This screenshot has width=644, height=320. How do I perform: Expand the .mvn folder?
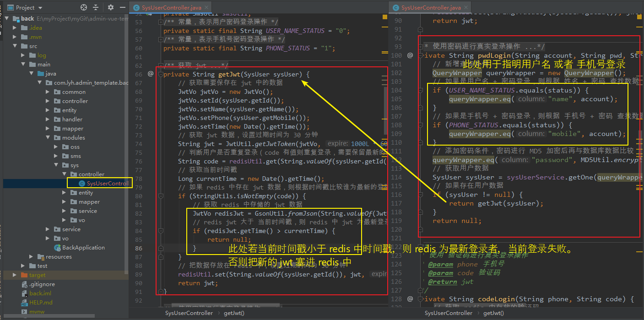15,37
